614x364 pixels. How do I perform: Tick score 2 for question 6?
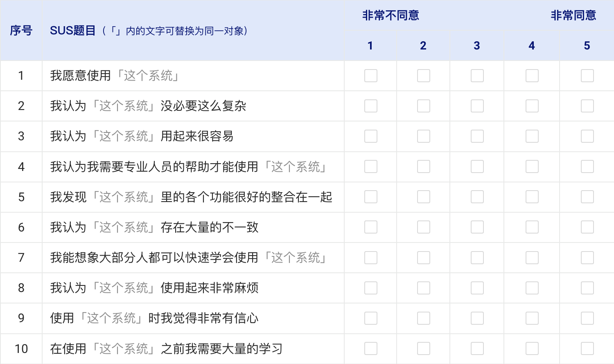[x=424, y=227]
